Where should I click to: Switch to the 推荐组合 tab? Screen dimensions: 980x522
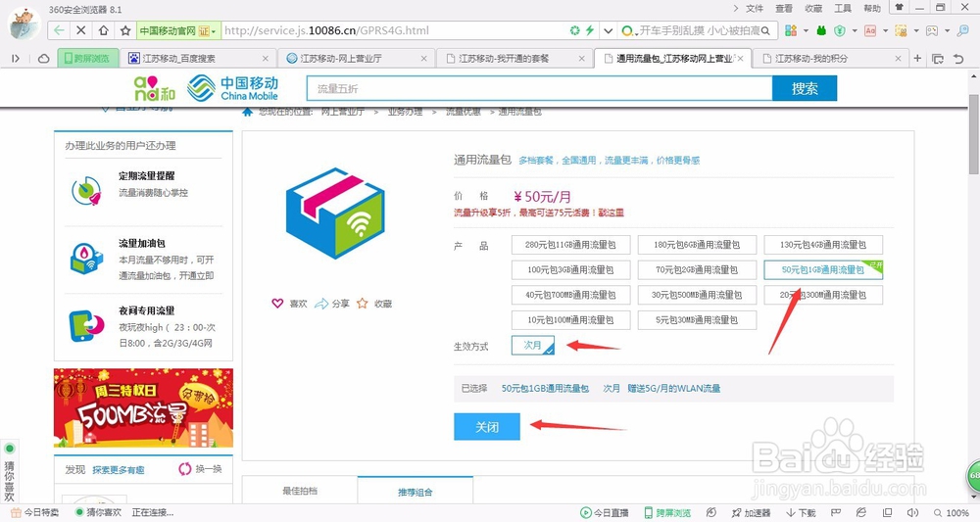[x=415, y=492]
